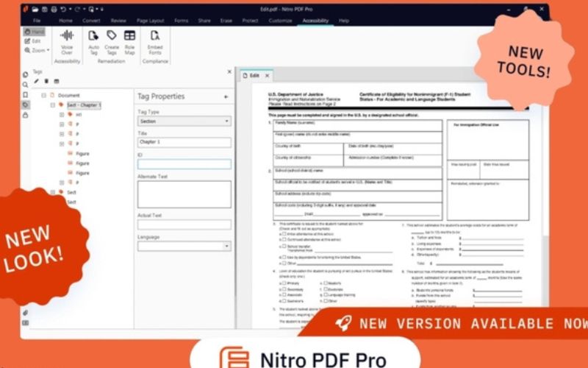
Task: Open the Redo history dropdown arrow
Action: (x=85, y=9)
